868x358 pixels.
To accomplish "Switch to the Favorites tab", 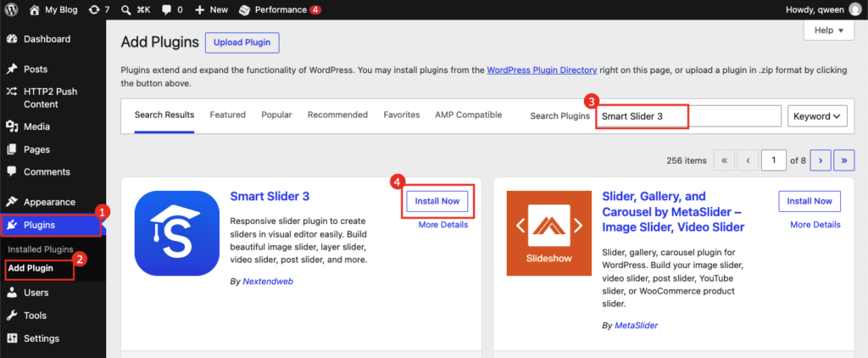I will (401, 115).
